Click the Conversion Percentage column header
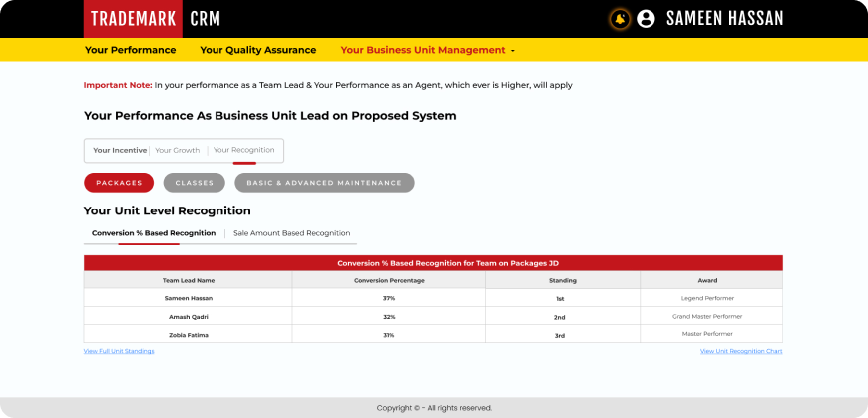Screen dimensions: 868x418 (x=388, y=280)
